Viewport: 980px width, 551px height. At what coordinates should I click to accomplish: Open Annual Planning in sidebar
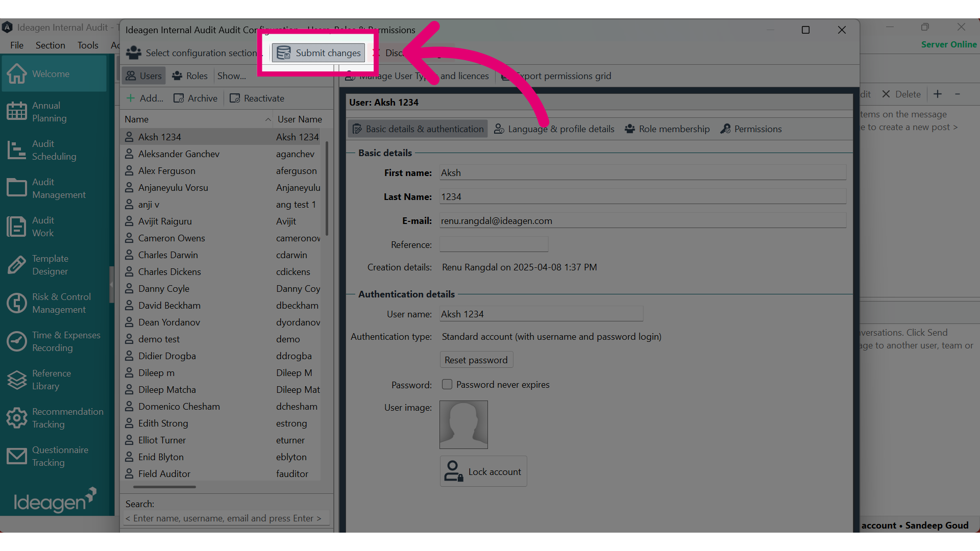[x=54, y=112]
